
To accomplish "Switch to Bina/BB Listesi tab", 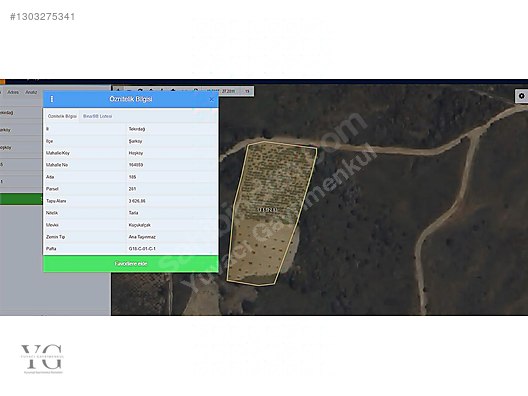I will (98, 116).
